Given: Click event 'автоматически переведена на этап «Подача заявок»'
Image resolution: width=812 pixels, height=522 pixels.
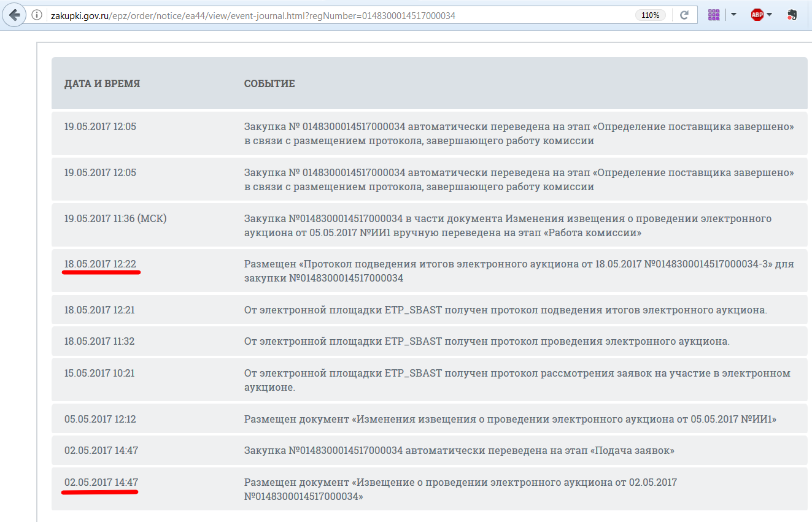Looking at the screenshot, I should (459, 451).
